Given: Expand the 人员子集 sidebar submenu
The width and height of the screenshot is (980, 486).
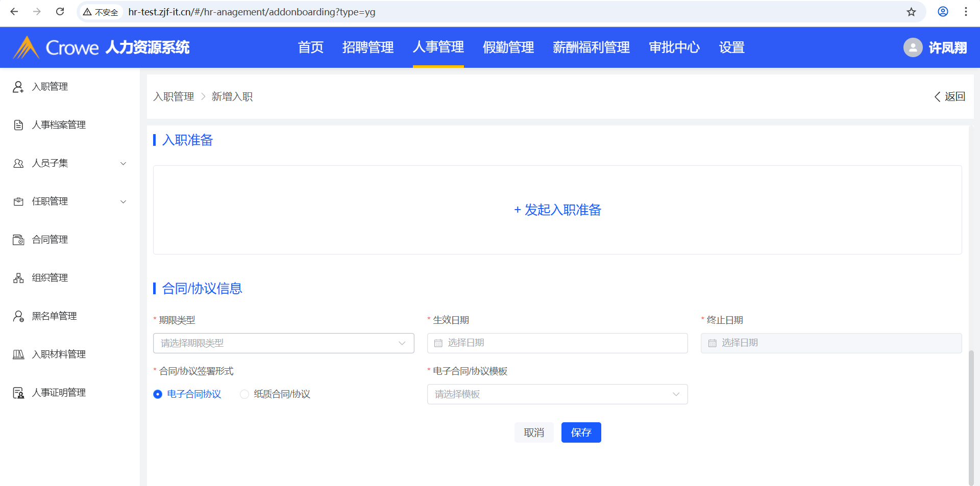Looking at the screenshot, I should [122, 164].
